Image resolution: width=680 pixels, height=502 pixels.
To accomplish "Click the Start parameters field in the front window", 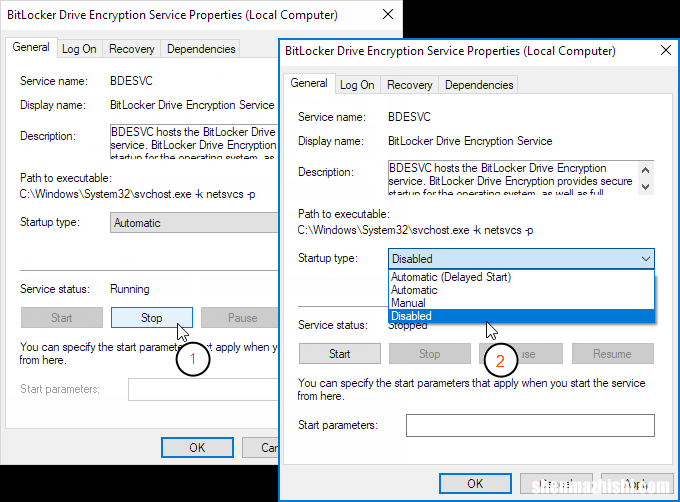I will 530,425.
